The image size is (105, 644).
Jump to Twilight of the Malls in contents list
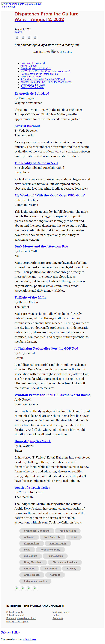click(31, 77)
